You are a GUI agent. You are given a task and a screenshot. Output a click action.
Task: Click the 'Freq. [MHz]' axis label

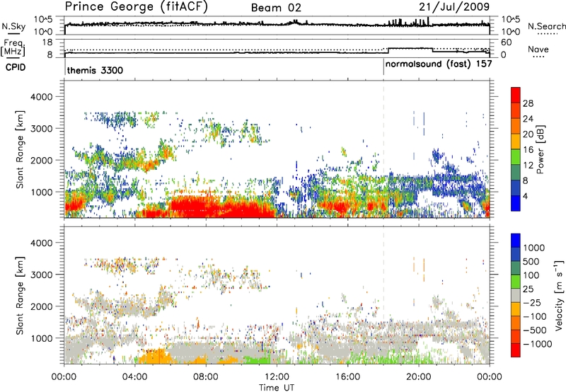point(13,47)
